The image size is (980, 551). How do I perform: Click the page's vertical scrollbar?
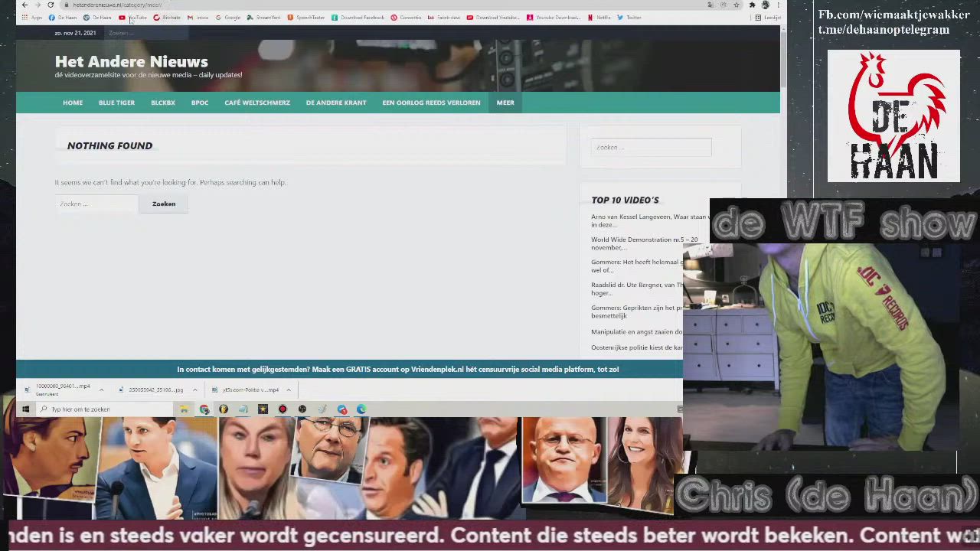click(x=783, y=61)
